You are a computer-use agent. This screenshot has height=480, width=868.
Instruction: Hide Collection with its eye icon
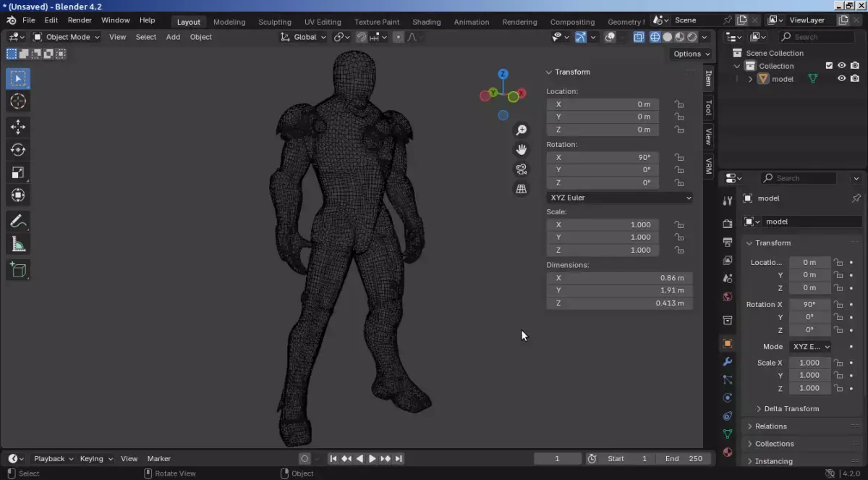[842, 66]
